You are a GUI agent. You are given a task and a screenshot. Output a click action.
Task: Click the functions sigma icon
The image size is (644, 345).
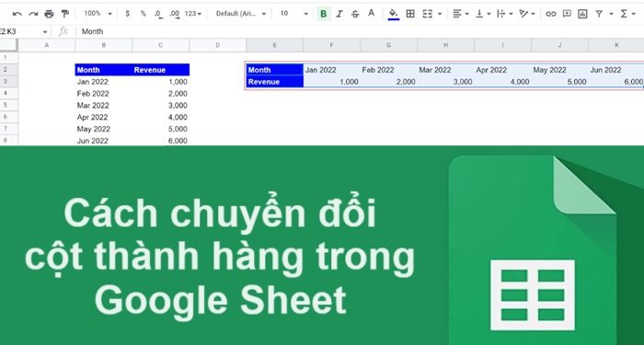[624, 14]
